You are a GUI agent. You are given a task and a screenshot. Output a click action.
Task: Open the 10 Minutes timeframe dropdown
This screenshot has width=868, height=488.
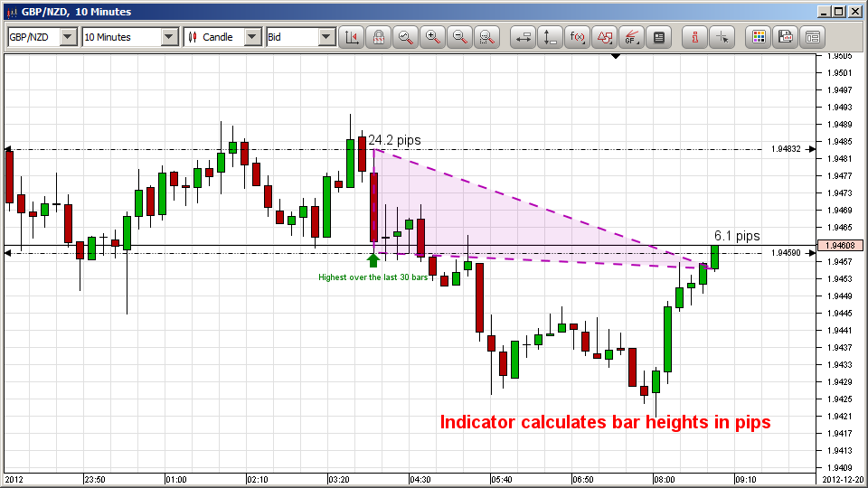[x=169, y=37]
